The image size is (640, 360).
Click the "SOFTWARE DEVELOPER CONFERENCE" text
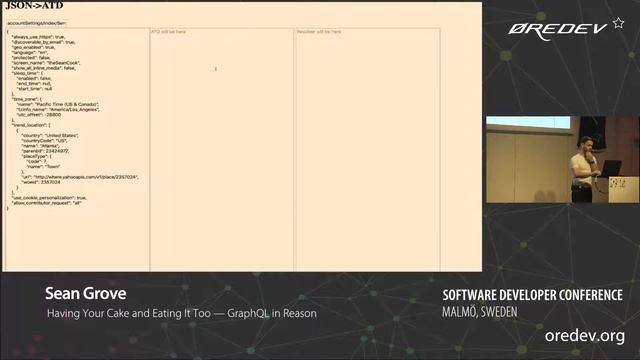click(533, 295)
